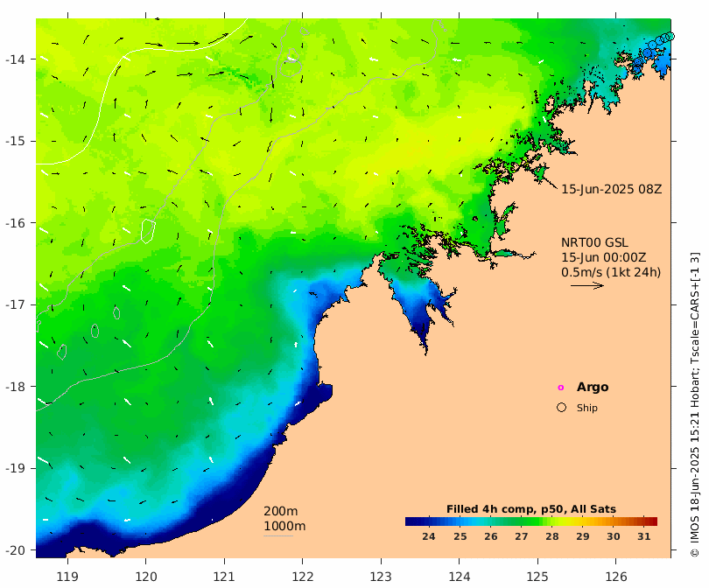This screenshot has height=588, width=709.
Task: Click the 'Argo' legend label
Action: tap(593, 387)
